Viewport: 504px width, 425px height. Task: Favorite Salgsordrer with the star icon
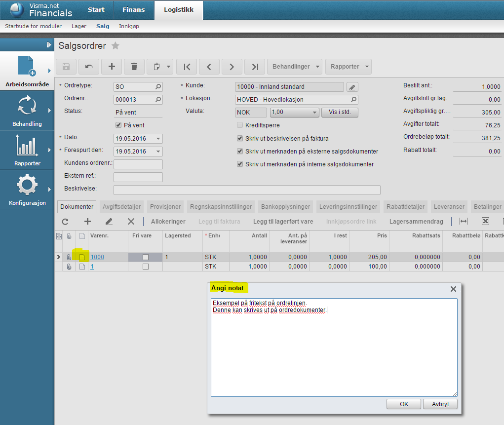(x=116, y=46)
